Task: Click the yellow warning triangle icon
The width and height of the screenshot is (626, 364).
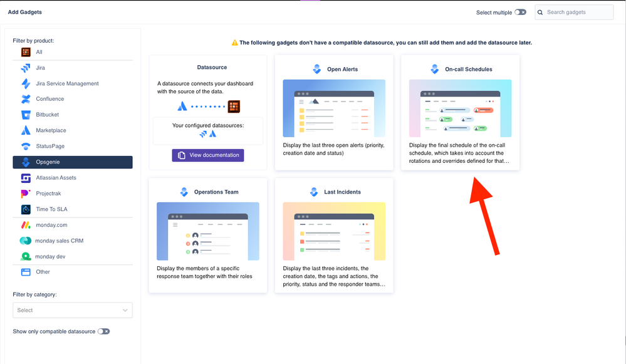Action: (x=235, y=43)
